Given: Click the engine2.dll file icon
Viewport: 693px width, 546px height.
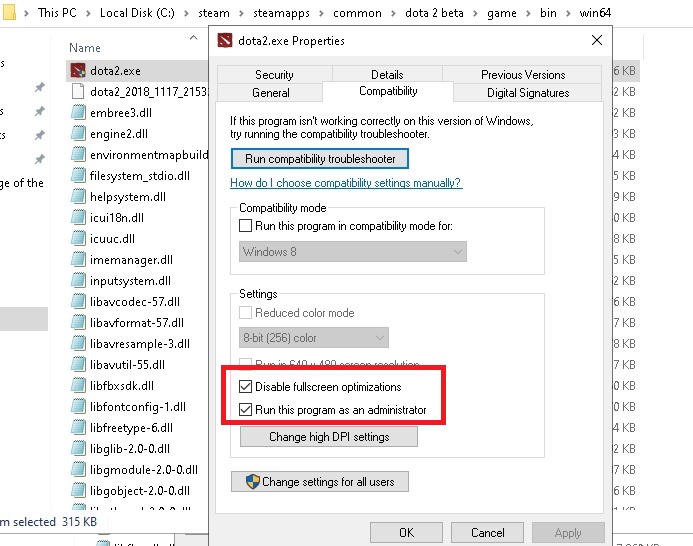Looking at the screenshot, I should coord(78,134).
